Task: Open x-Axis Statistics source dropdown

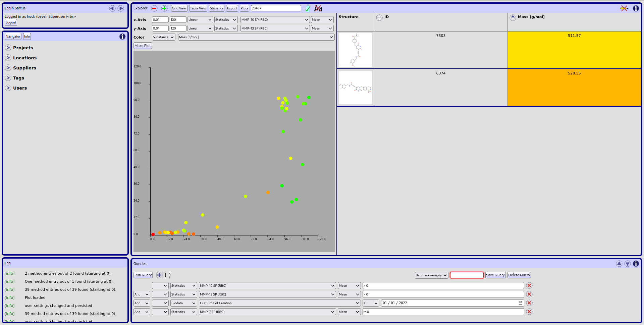Action: pos(226,20)
